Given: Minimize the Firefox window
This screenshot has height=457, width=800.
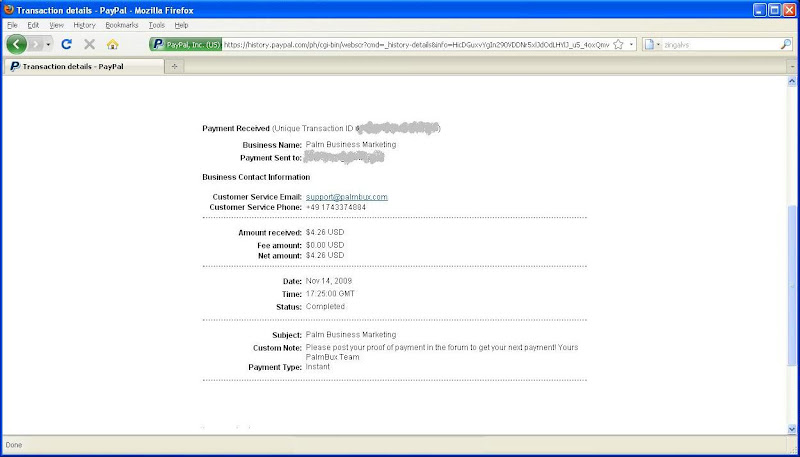Looking at the screenshot, I should [760, 10].
